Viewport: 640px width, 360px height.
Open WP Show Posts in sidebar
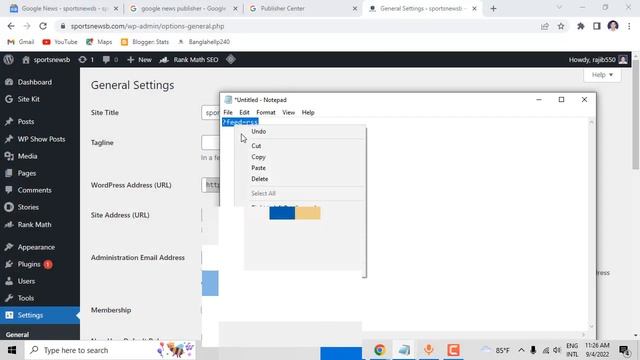click(40, 139)
